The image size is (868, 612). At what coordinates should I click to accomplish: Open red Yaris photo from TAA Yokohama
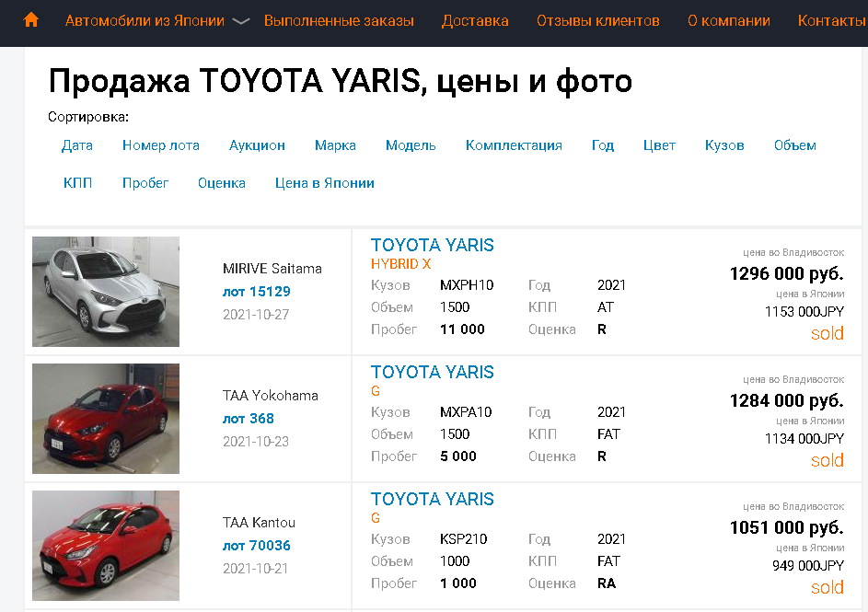[x=106, y=419]
